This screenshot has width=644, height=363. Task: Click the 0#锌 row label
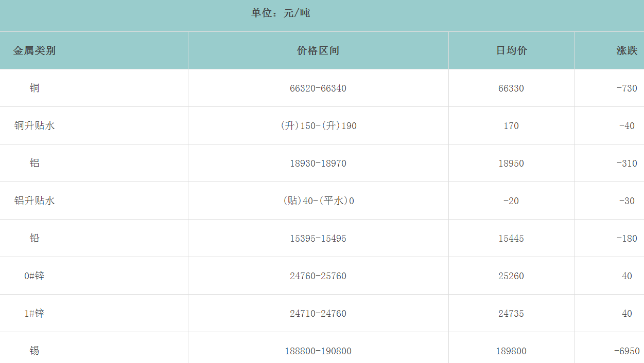[34, 276]
